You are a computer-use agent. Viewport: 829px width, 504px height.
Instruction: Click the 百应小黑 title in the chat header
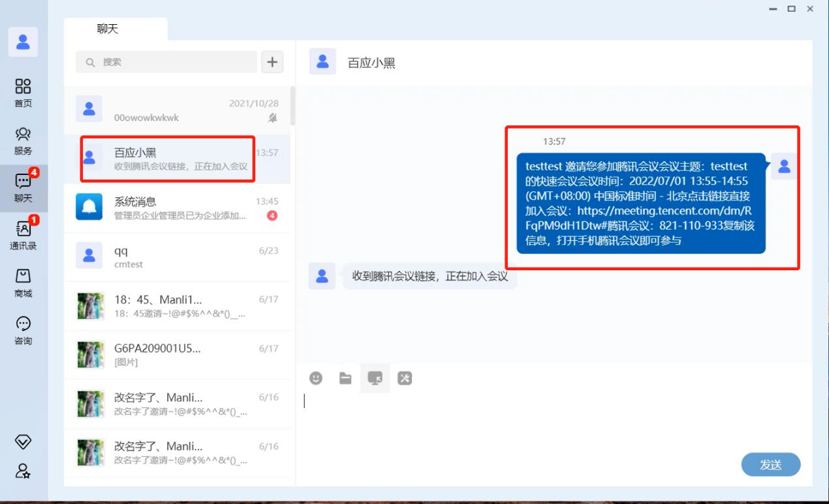pos(371,63)
